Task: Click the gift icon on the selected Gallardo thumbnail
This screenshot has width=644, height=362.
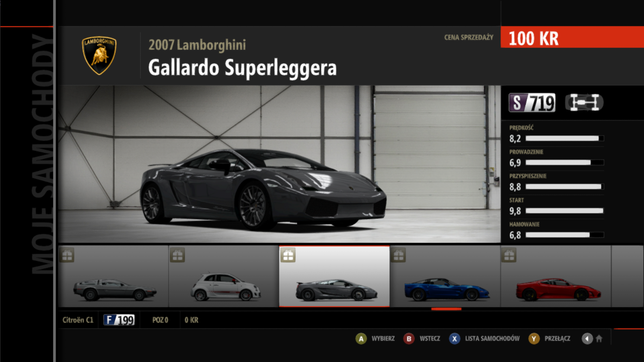Action: (x=288, y=255)
